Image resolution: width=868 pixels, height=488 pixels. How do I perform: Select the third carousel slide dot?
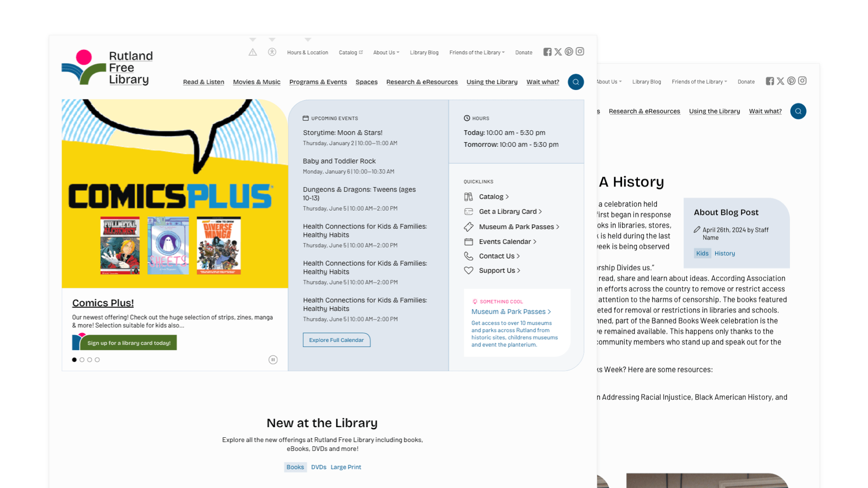(90, 360)
